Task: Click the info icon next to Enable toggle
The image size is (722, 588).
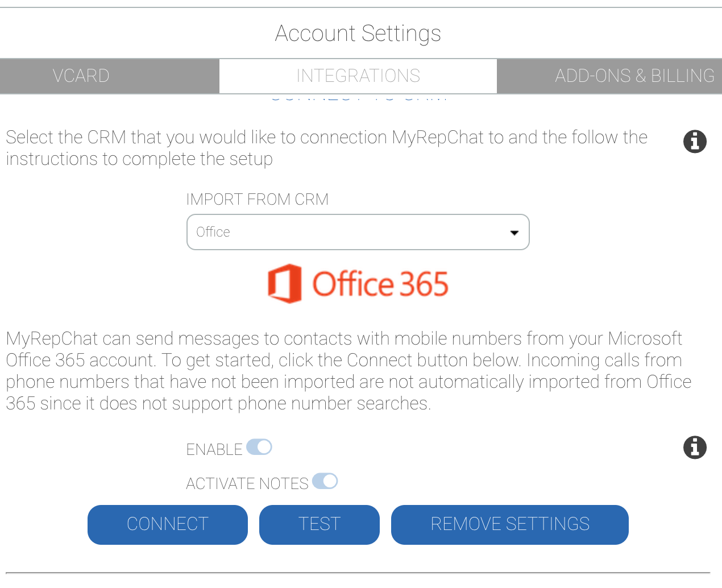Action: tap(695, 448)
